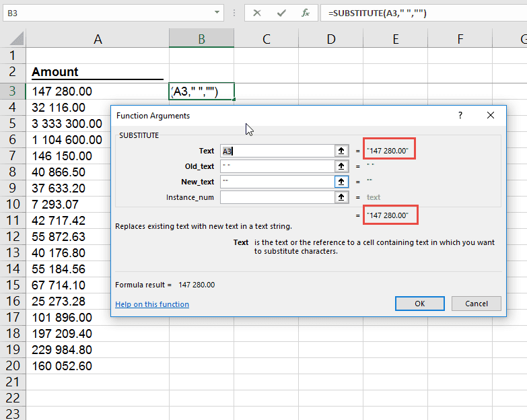Collapse dialog using Text field arrow button
The image size is (527, 420).
(341, 151)
